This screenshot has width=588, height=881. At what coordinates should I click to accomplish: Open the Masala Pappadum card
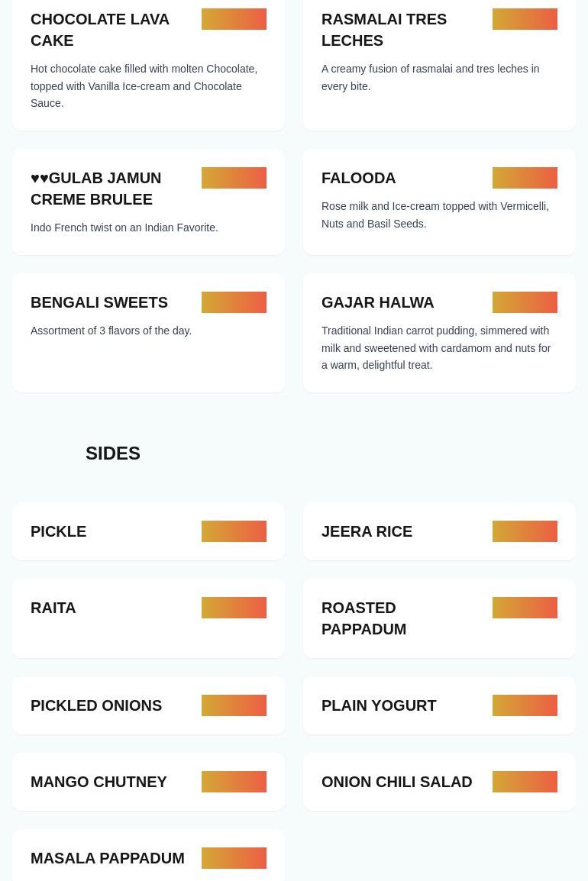[148, 856]
